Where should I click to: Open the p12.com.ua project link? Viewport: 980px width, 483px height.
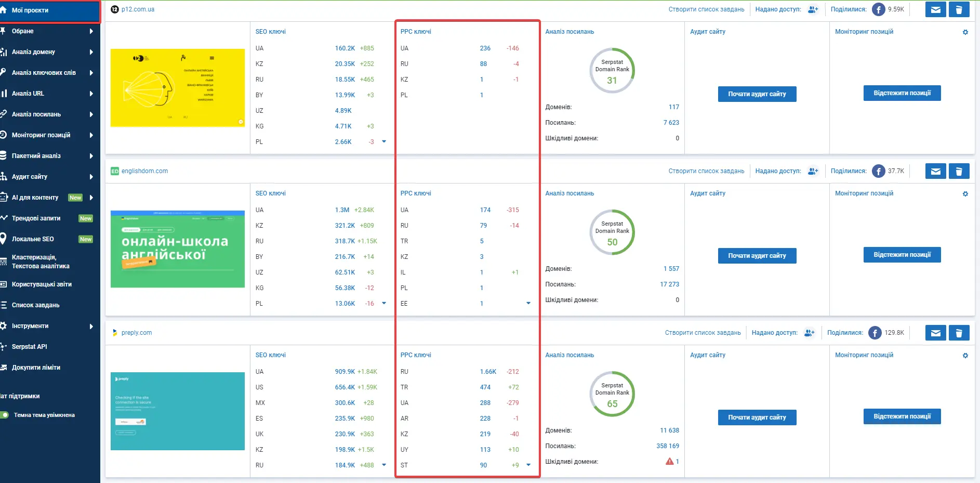point(138,9)
